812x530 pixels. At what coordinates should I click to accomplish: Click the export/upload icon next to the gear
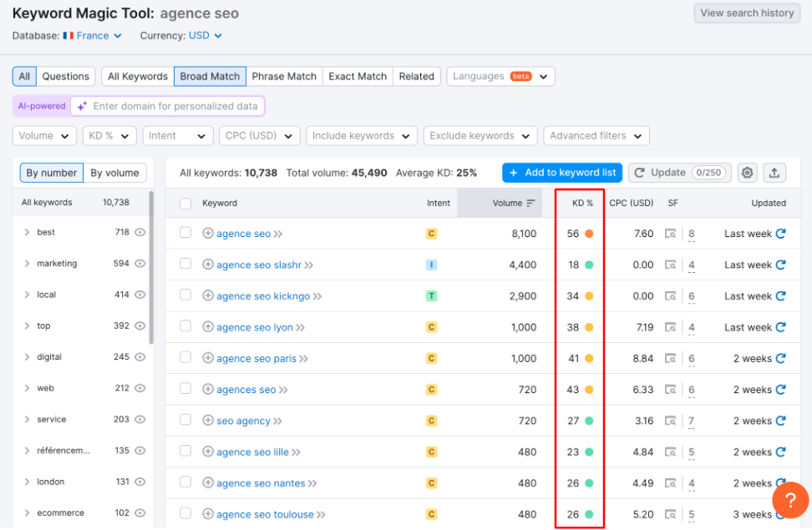pos(774,173)
